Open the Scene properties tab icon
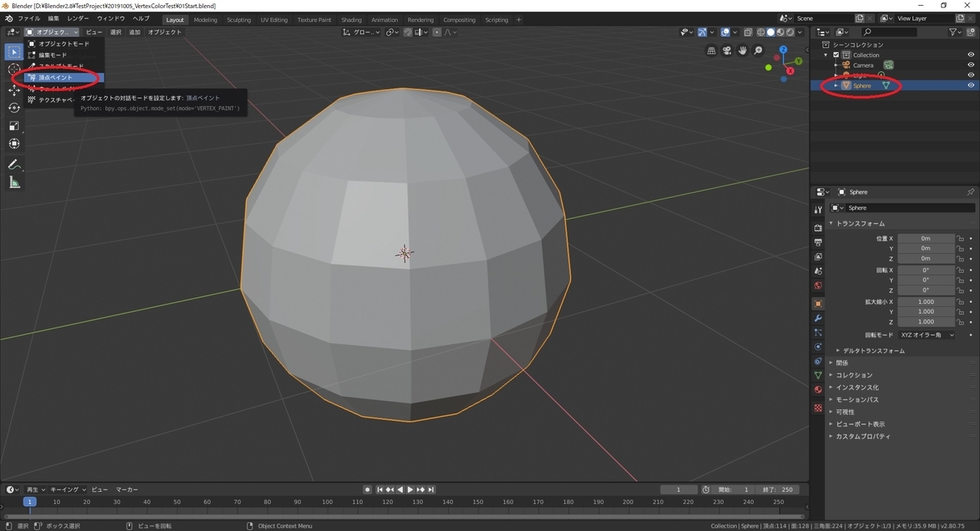The width and height of the screenshot is (980, 531). coord(818,272)
